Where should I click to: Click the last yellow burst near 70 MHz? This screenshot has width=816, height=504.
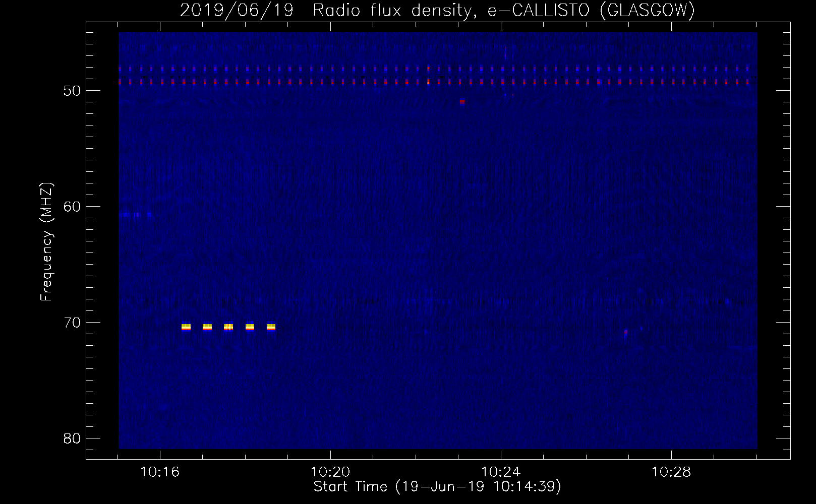tap(271, 327)
